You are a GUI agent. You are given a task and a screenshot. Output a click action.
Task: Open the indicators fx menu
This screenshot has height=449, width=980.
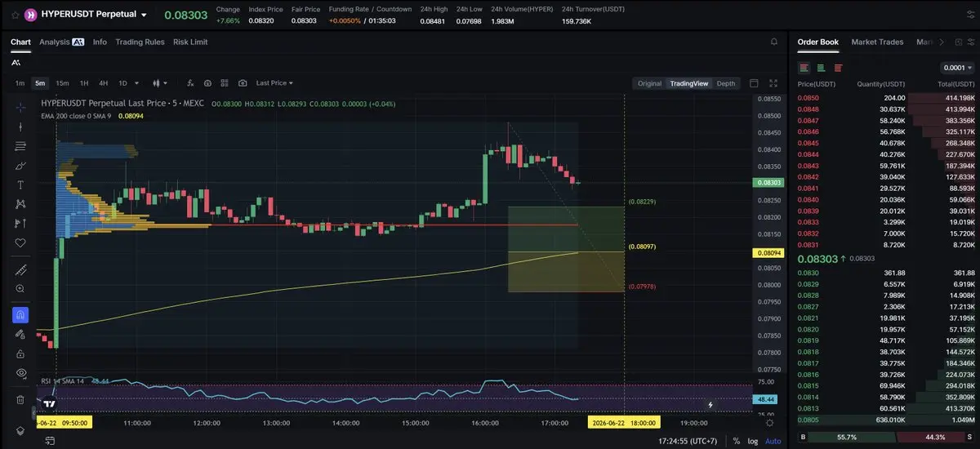pos(190,83)
